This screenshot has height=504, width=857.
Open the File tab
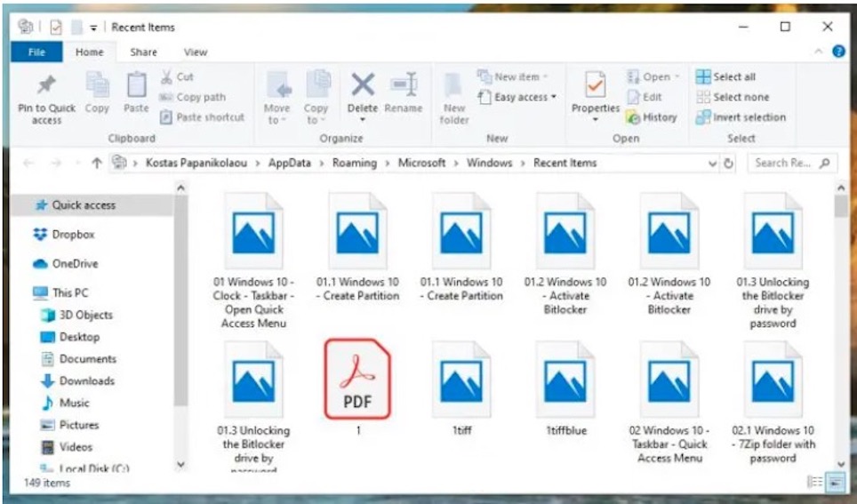coord(36,52)
